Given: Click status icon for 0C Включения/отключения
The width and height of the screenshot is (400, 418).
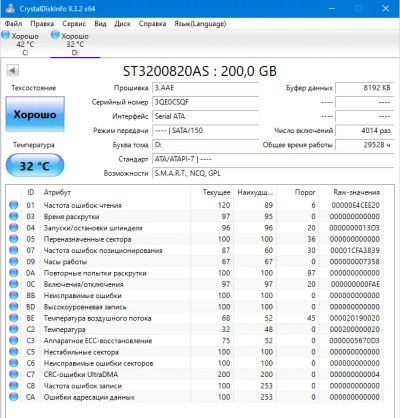Looking at the screenshot, I should (x=14, y=284).
